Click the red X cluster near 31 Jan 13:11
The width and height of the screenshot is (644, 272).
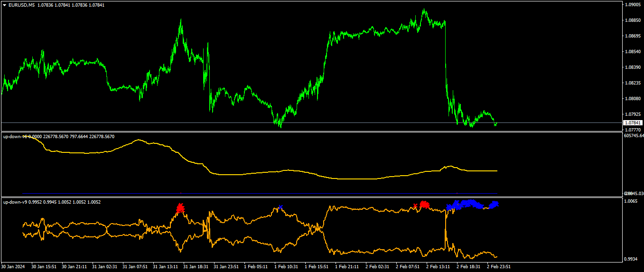[180, 208]
